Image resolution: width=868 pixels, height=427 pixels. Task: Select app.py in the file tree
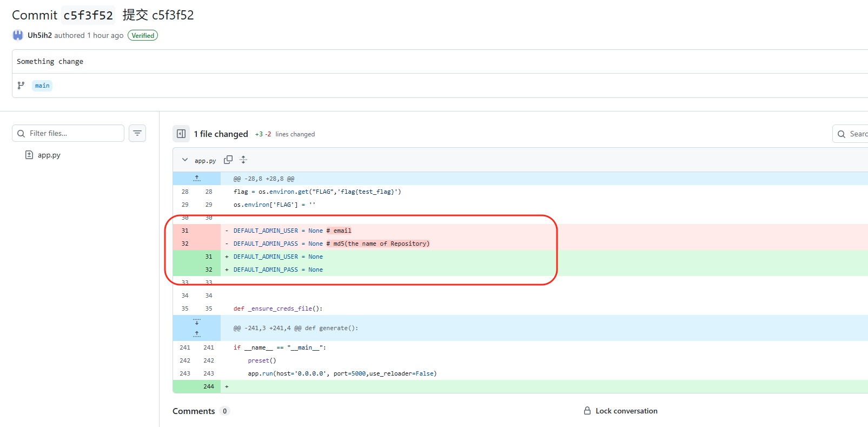49,155
